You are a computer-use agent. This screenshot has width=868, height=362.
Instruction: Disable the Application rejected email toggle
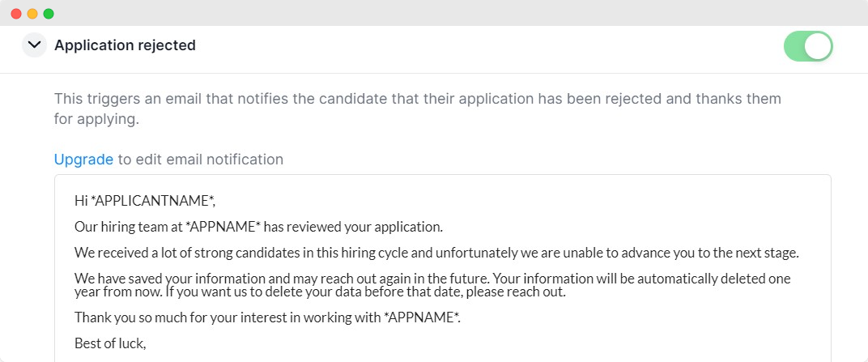(x=807, y=46)
